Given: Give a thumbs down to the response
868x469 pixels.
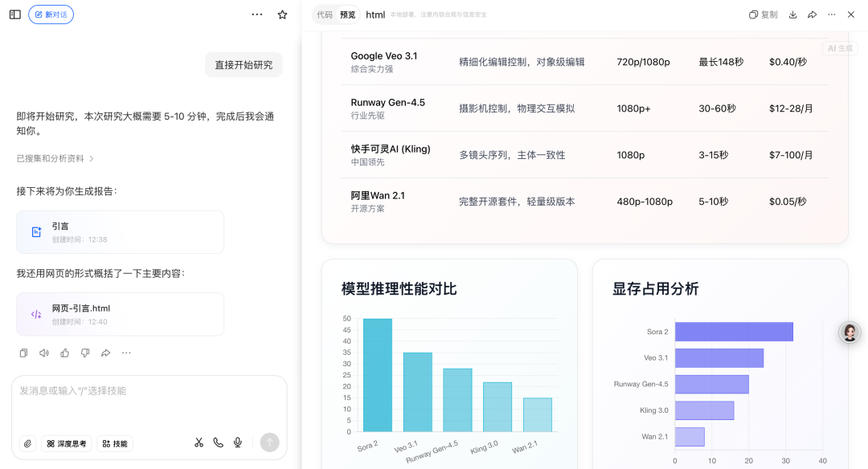Looking at the screenshot, I should coord(84,353).
